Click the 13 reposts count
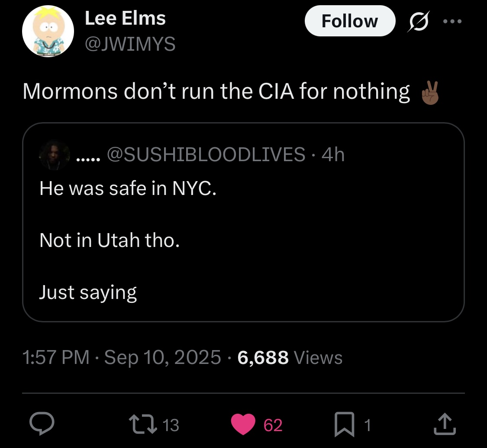The height and width of the screenshot is (448, 487). [172, 425]
